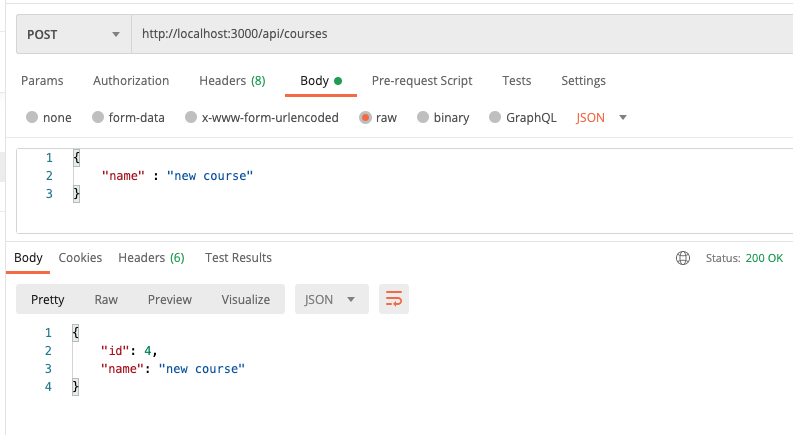The height and width of the screenshot is (435, 793).
Task: Select the raw body type radio
Action: pos(365,117)
